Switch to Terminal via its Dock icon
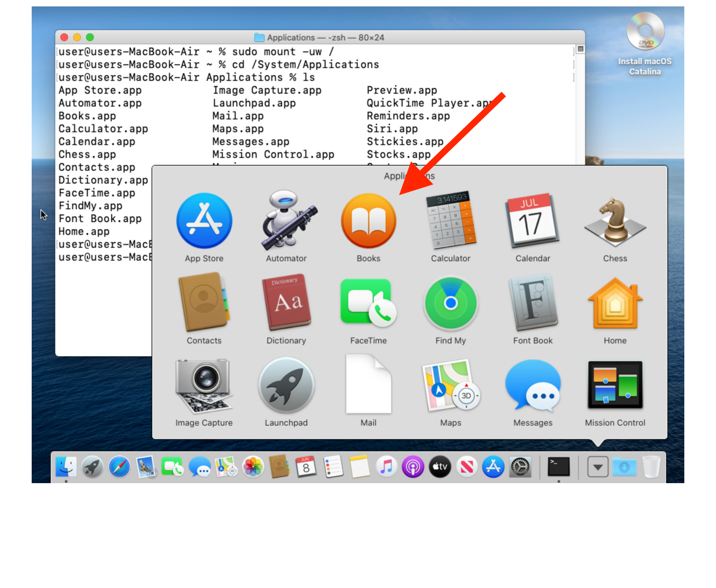The height and width of the screenshot is (588, 716). pos(559,466)
